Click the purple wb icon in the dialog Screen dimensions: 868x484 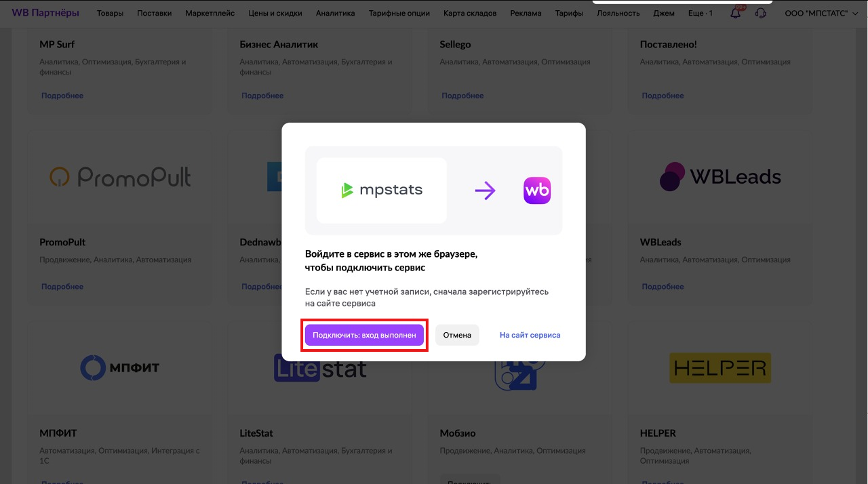click(x=537, y=190)
